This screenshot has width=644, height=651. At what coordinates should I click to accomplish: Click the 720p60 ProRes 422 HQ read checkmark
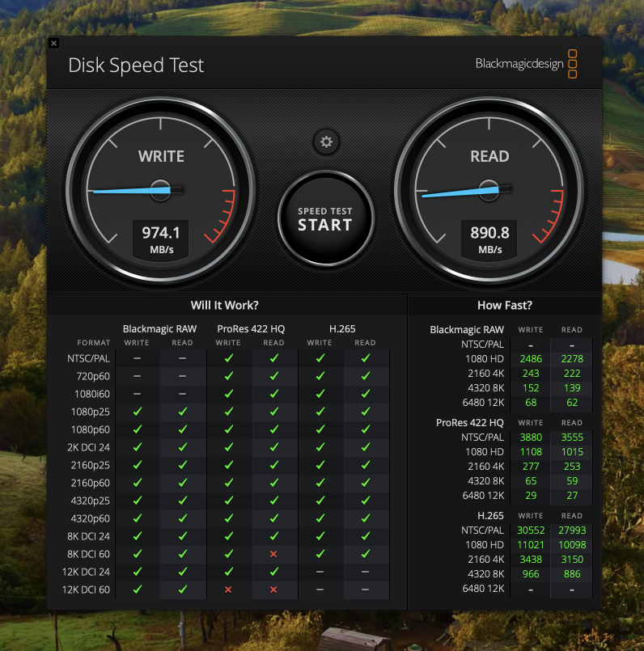click(273, 376)
